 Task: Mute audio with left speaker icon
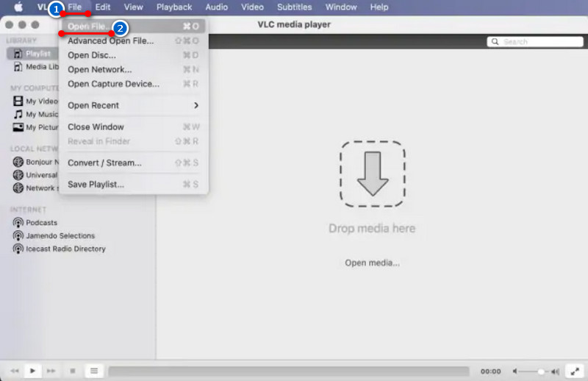[515, 371]
